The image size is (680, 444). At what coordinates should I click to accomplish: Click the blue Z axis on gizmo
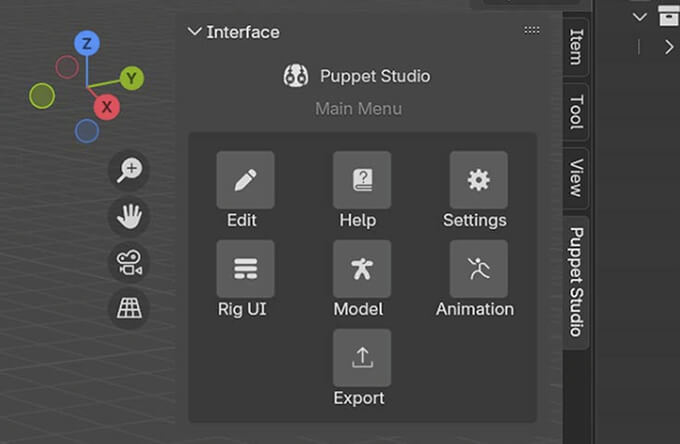87,43
